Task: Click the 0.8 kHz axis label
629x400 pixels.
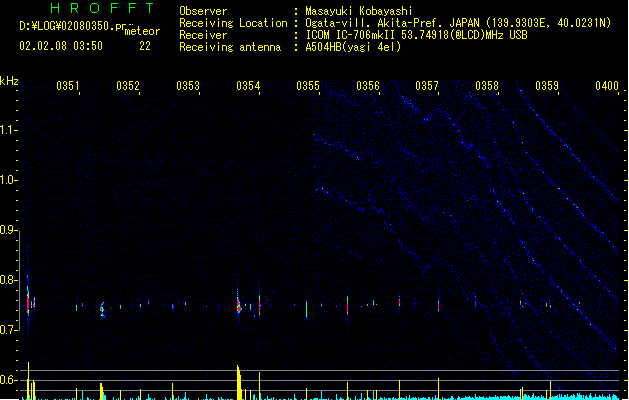Action: point(8,280)
